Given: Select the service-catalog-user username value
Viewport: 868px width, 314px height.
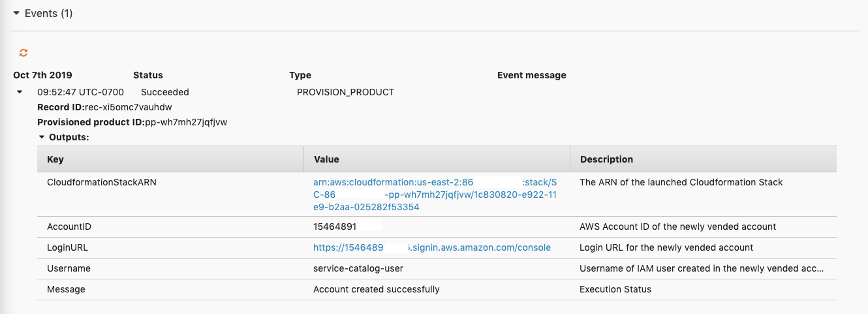Looking at the screenshot, I should [363, 268].
